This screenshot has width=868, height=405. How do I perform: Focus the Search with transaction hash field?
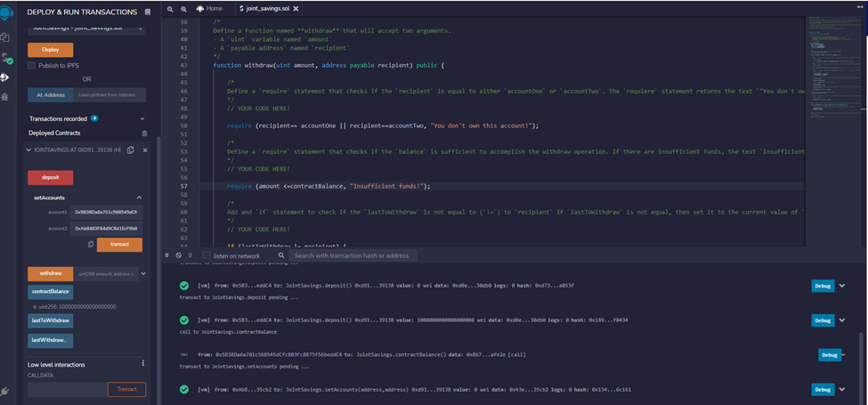tap(353, 255)
